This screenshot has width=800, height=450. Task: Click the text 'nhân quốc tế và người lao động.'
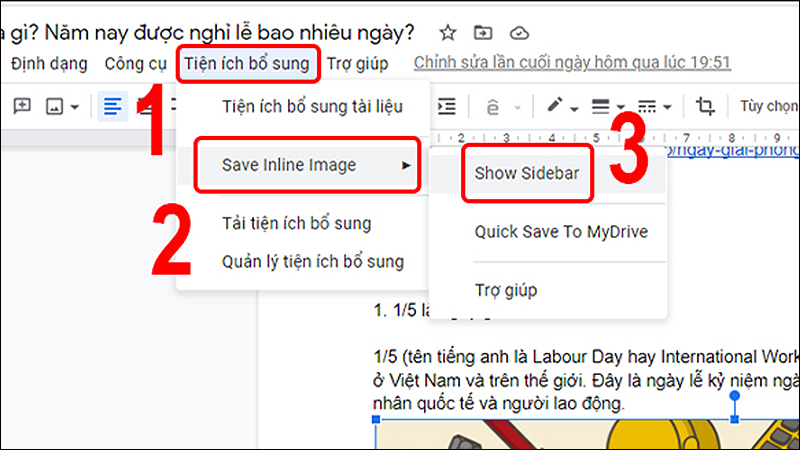[x=498, y=404]
